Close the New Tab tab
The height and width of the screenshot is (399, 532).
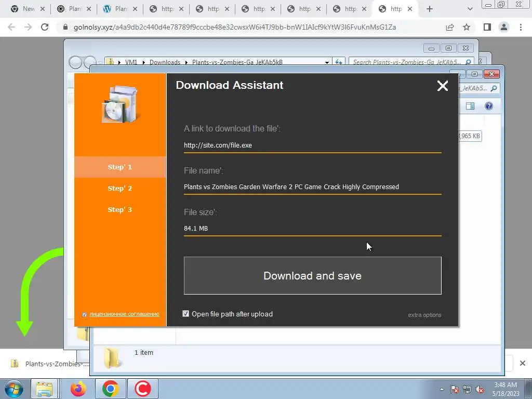click(x=43, y=9)
